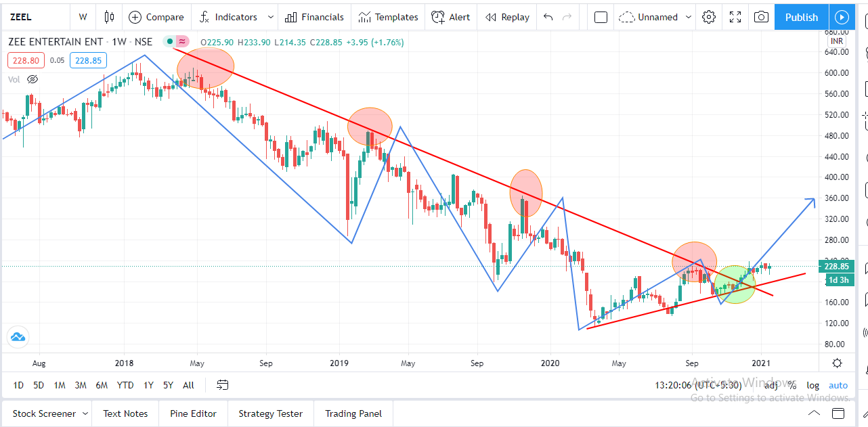Hide the Vol indicator with its eye icon
This screenshot has height=427, width=868.
pyautogui.click(x=32, y=79)
